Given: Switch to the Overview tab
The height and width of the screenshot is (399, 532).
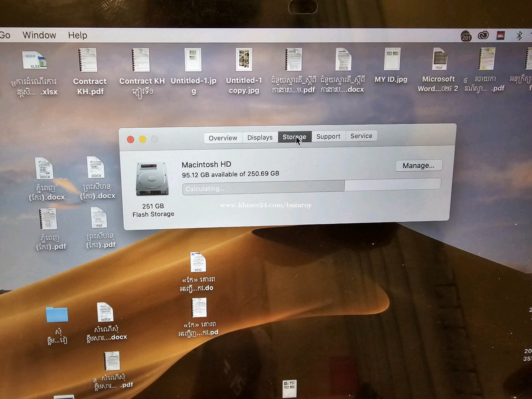Looking at the screenshot, I should 223,138.
